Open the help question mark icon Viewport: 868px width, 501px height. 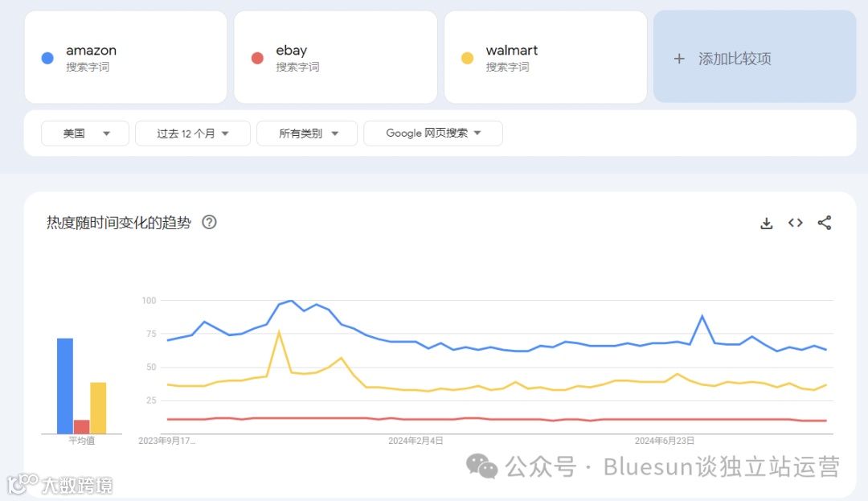tap(209, 223)
